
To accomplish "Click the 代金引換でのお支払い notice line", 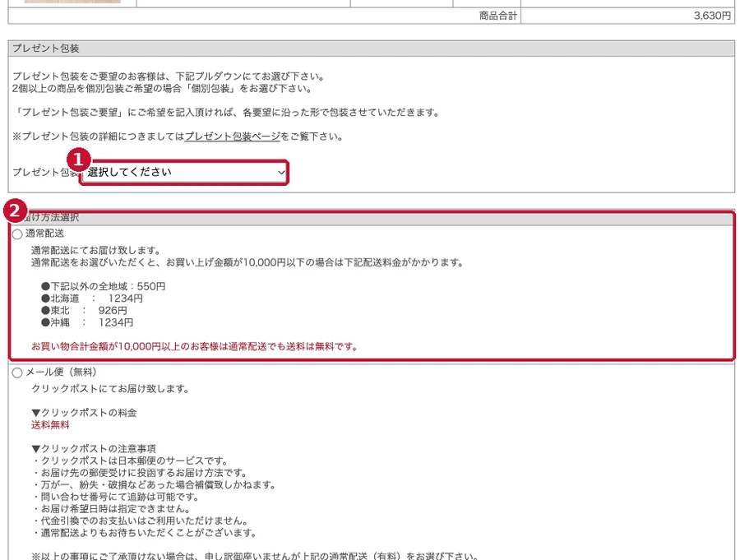I will pos(140,521).
